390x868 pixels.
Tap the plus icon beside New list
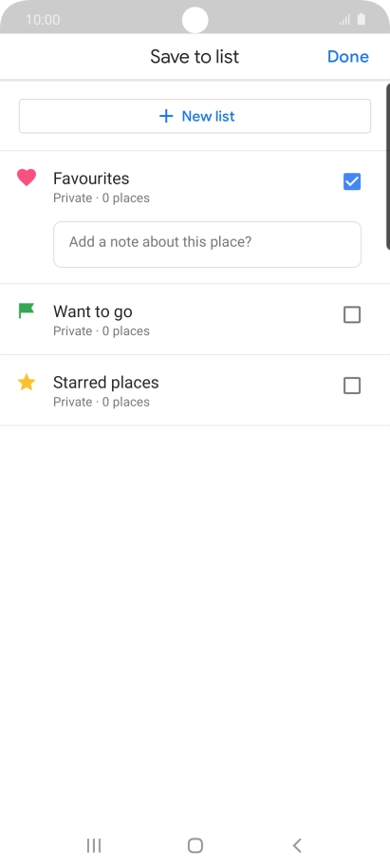pos(166,116)
